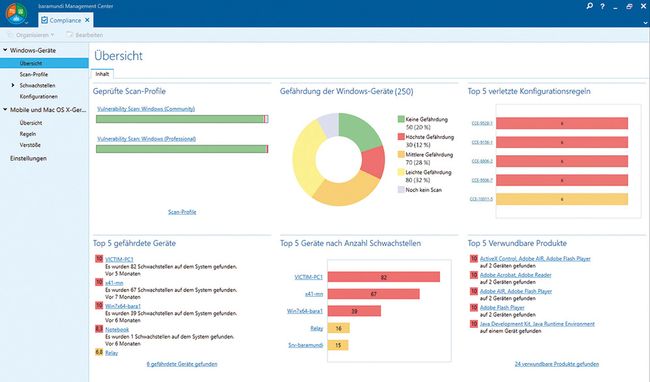The image size is (650, 382).
Task: Click the yellow bar showing 16 vulnerabilities
Action: [x=339, y=328]
